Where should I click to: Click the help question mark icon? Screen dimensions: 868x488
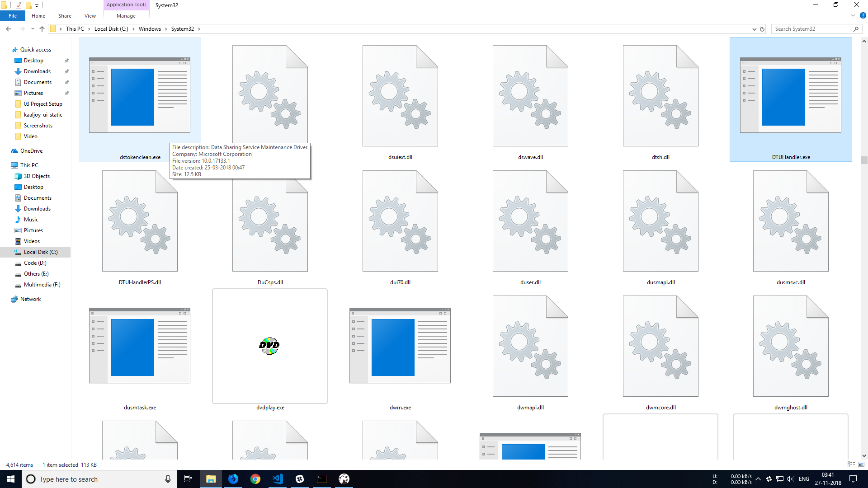tap(863, 15)
